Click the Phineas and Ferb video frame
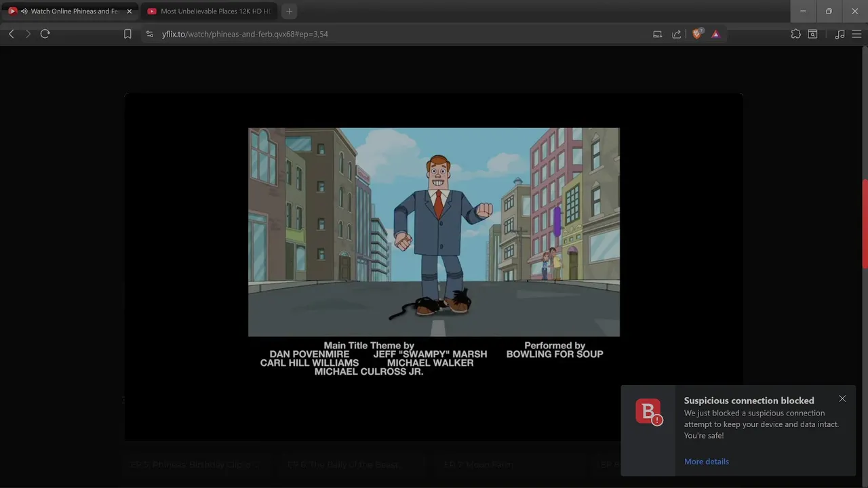The width and height of the screenshot is (868, 488). click(434, 232)
